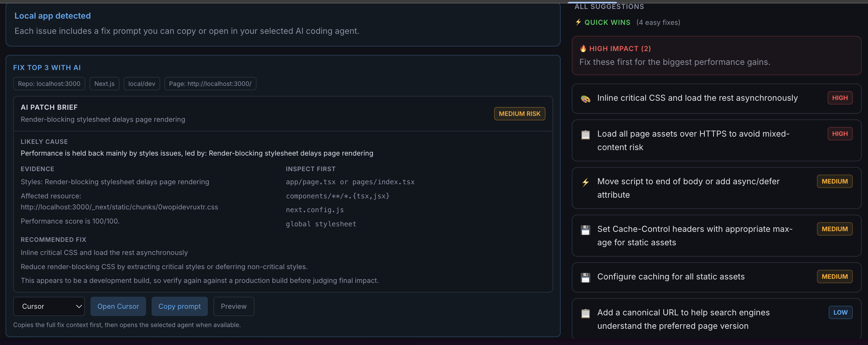
Task: Click the HIGH badge on HTTPS assets card
Action: (840, 134)
